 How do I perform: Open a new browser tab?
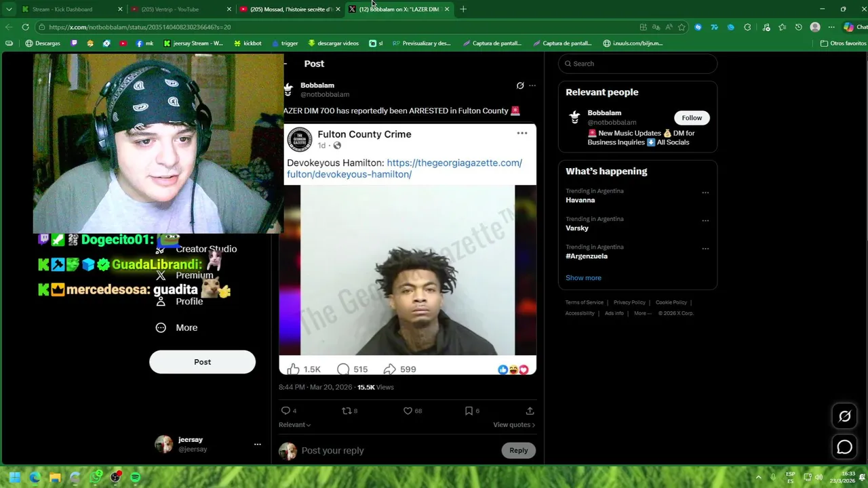click(463, 9)
